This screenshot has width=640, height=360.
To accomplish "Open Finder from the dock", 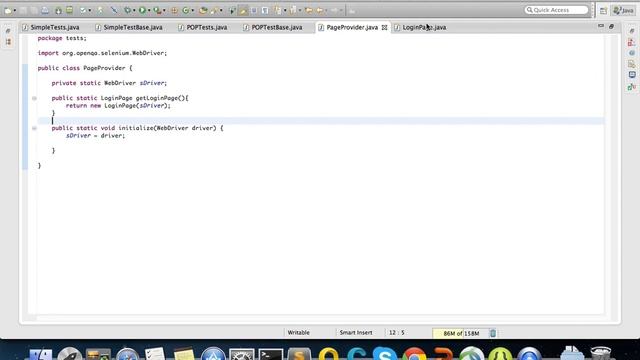I will [x=40, y=353].
